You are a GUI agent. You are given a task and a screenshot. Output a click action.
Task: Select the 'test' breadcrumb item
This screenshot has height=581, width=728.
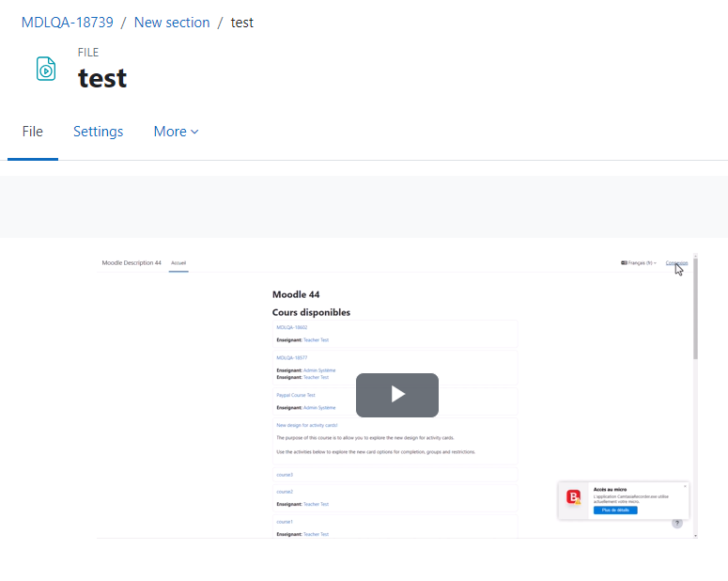pos(242,23)
